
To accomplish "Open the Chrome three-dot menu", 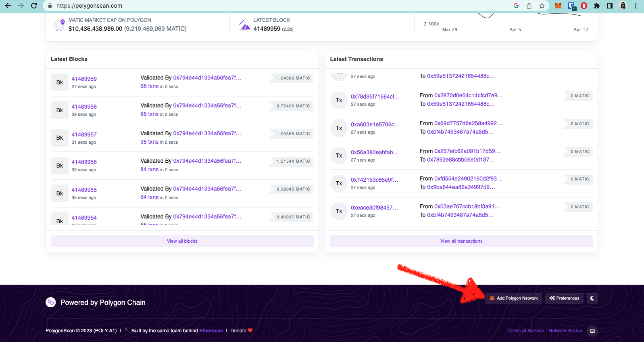I will pyautogui.click(x=636, y=6).
